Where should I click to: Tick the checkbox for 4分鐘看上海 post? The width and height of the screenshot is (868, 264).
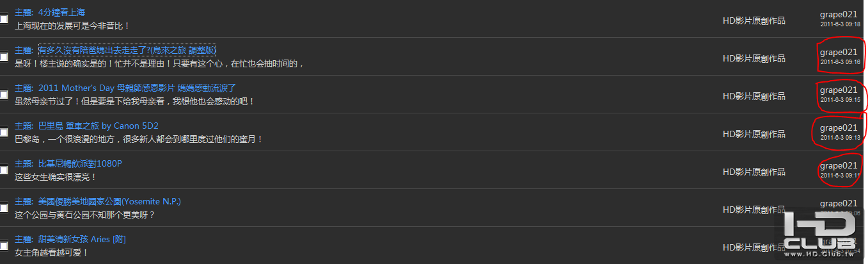click(4, 19)
